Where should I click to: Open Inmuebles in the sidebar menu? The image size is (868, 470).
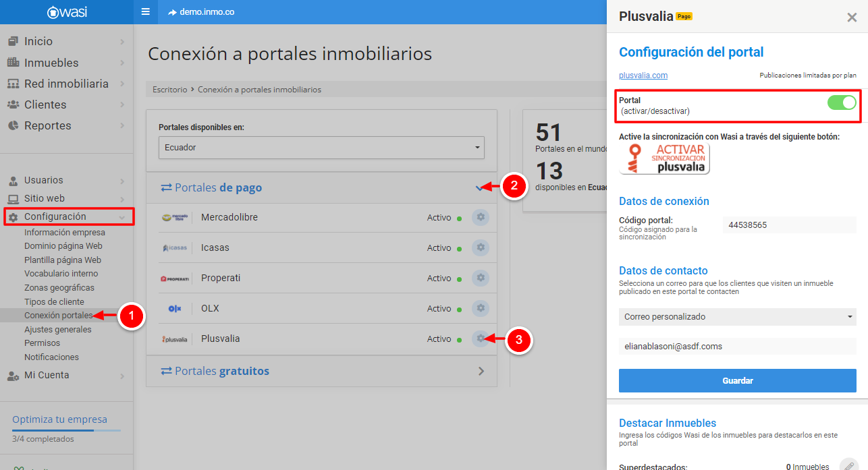(x=51, y=63)
